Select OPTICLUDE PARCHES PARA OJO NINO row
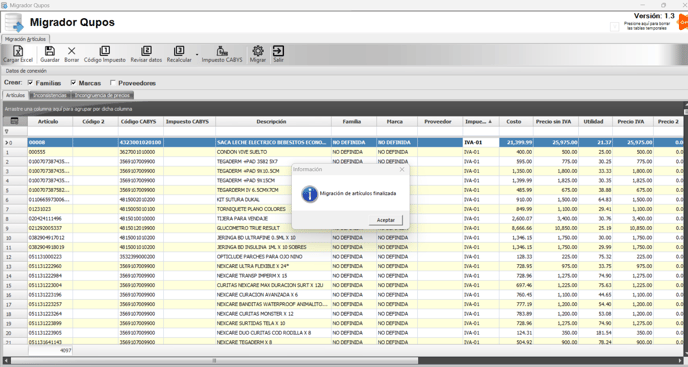 (x=343, y=257)
